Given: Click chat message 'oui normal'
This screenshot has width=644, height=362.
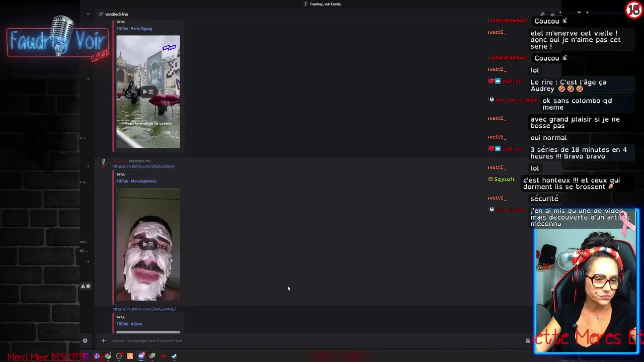Looking at the screenshot, I should click(x=548, y=138).
